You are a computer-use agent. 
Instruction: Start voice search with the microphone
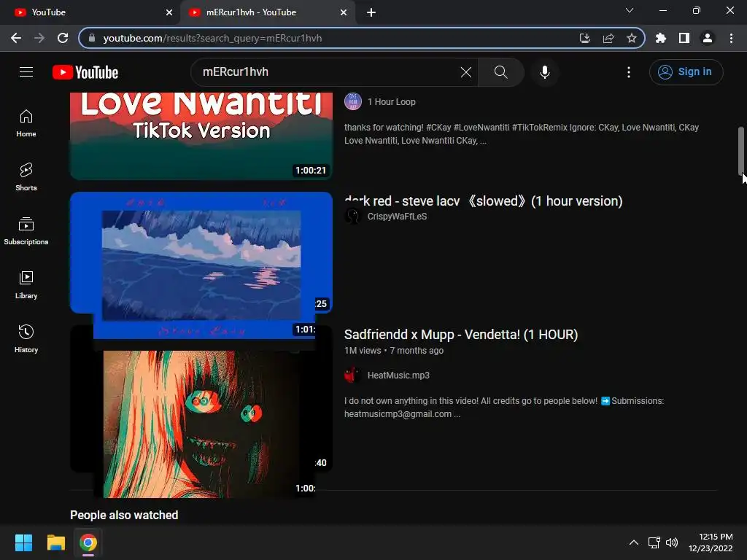tap(544, 72)
